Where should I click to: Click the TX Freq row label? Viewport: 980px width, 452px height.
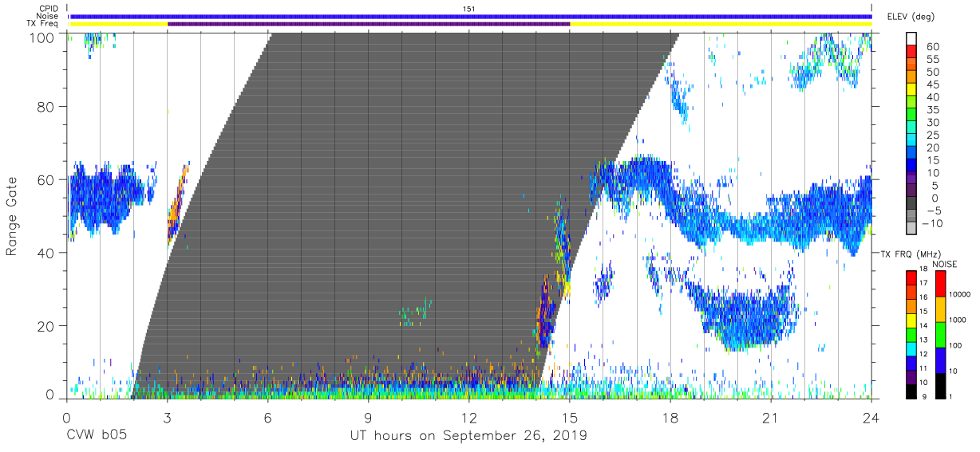coord(43,24)
